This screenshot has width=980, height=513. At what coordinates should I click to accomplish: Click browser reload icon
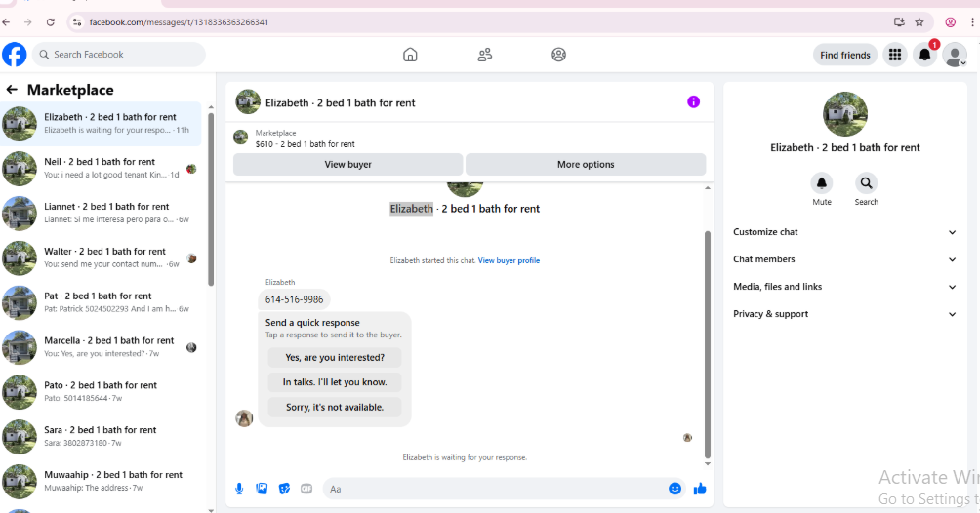[51, 22]
